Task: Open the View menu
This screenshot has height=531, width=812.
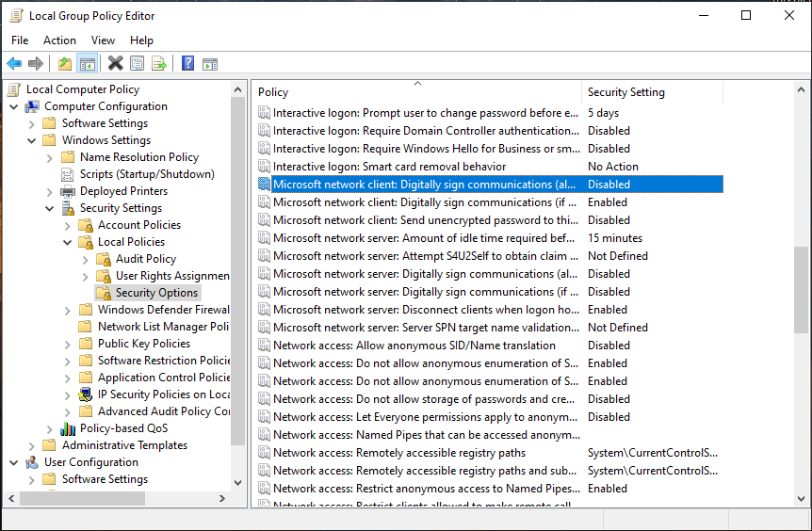Action: click(103, 40)
